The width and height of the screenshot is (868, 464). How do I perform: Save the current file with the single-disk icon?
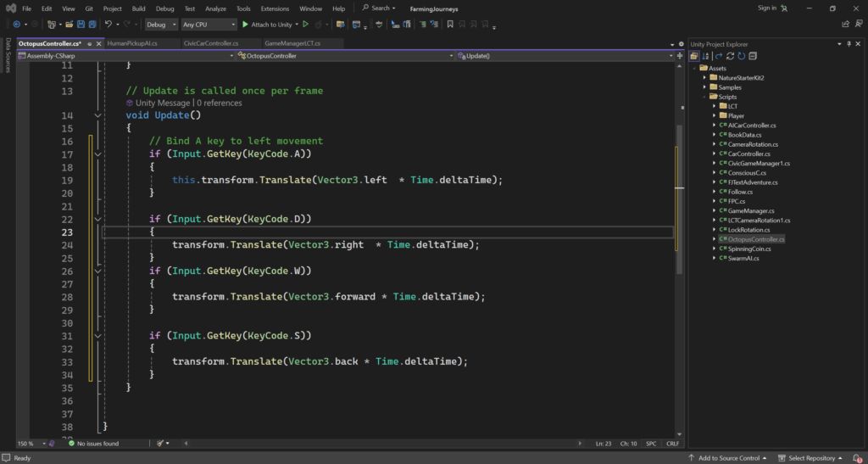81,25
